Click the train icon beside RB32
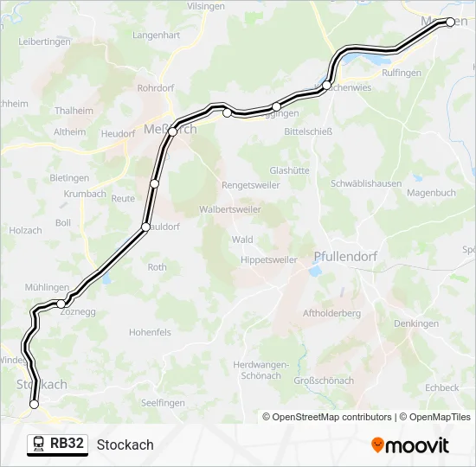This screenshot has width=476, height=467. pyautogui.click(x=39, y=444)
